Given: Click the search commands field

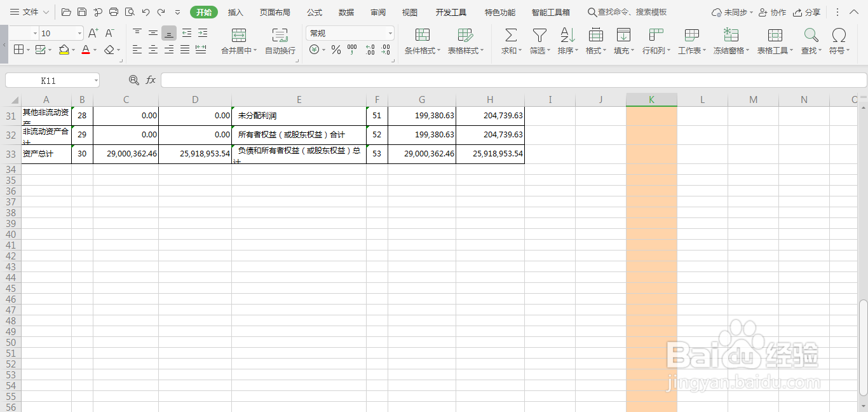Looking at the screenshot, I should click(x=627, y=12).
